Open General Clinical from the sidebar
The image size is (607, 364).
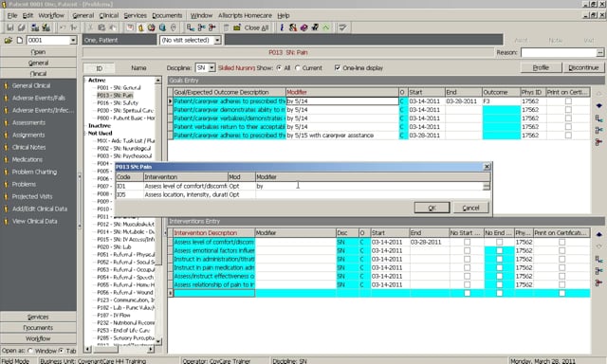coord(31,85)
